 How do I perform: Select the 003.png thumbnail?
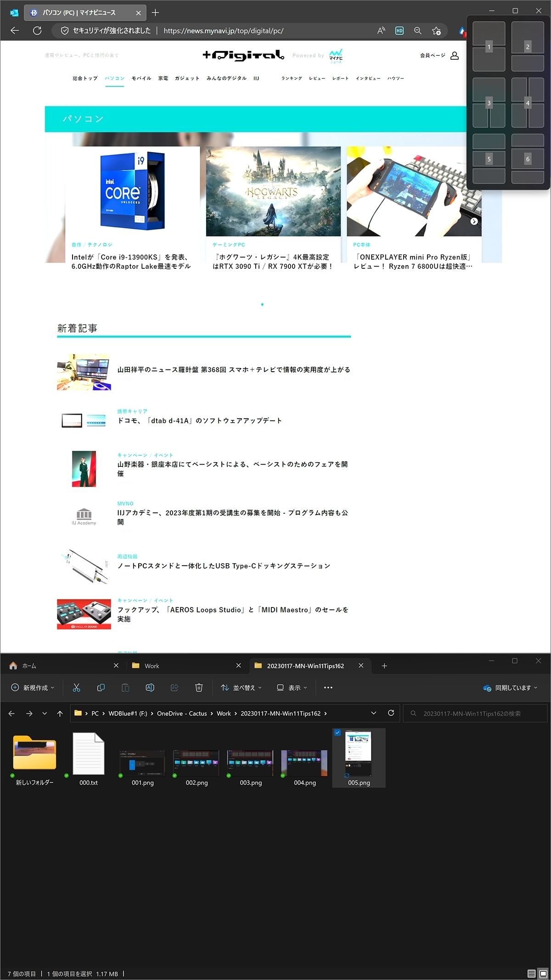tap(251, 763)
